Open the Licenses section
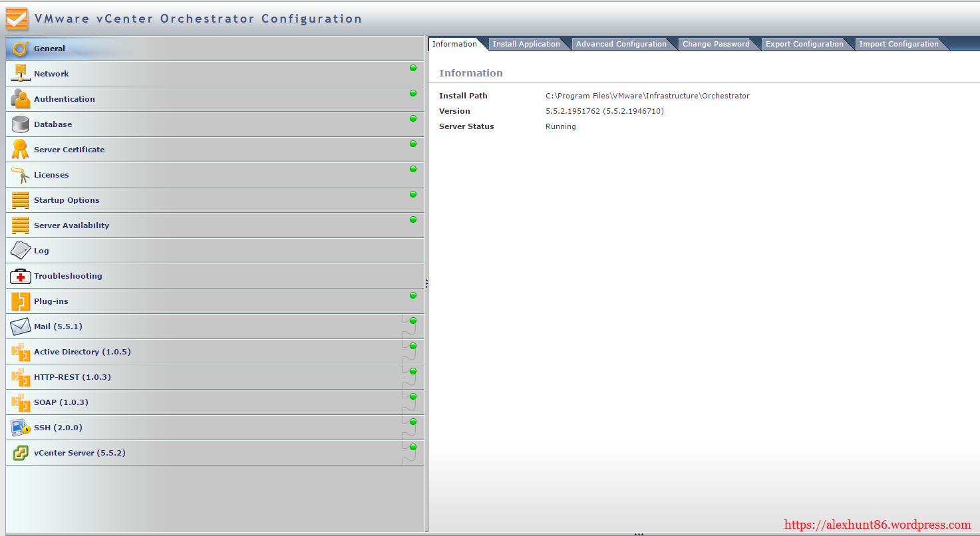980x536 pixels. [x=215, y=175]
